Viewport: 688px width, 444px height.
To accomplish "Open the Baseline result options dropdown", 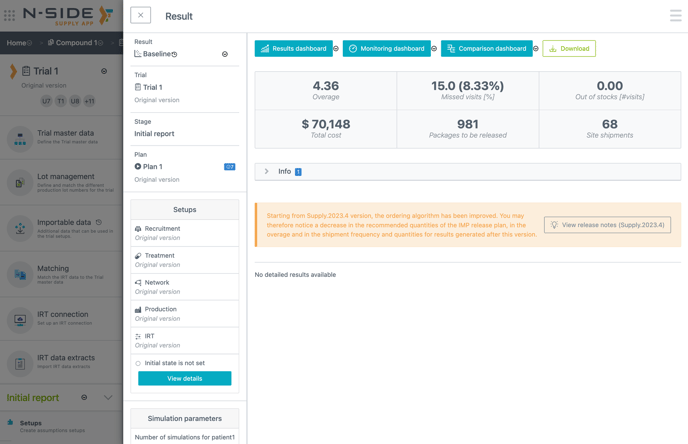I will tap(225, 54).
